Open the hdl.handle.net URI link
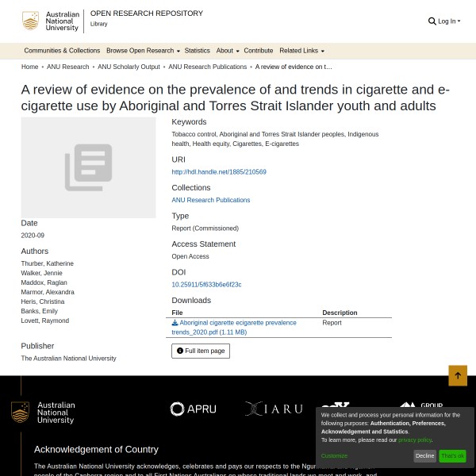 pos(219,171)
